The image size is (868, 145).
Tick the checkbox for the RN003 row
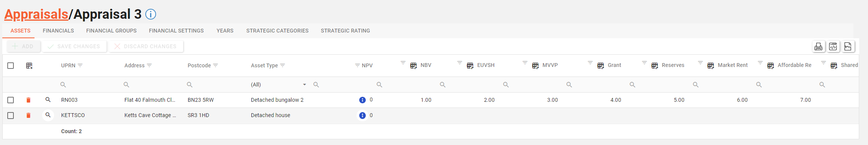click(x=11, y=100)
